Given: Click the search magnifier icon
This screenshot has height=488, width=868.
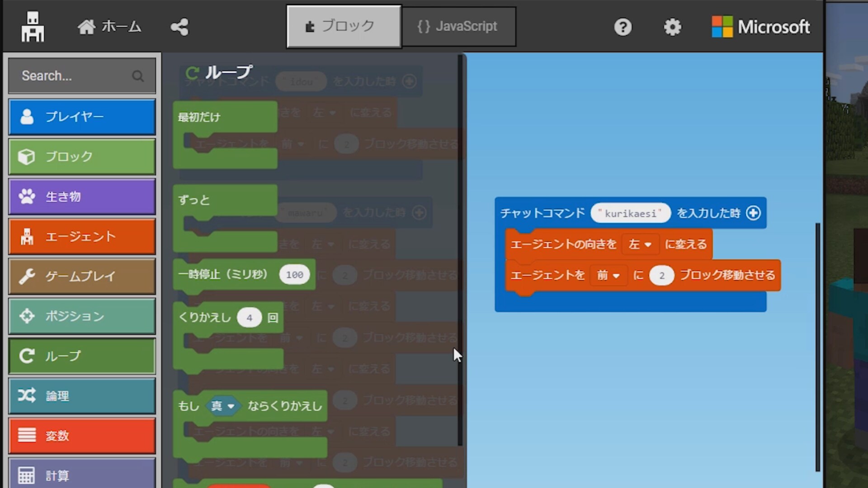Looking at the screenshot, I should [x=138, y=76].
